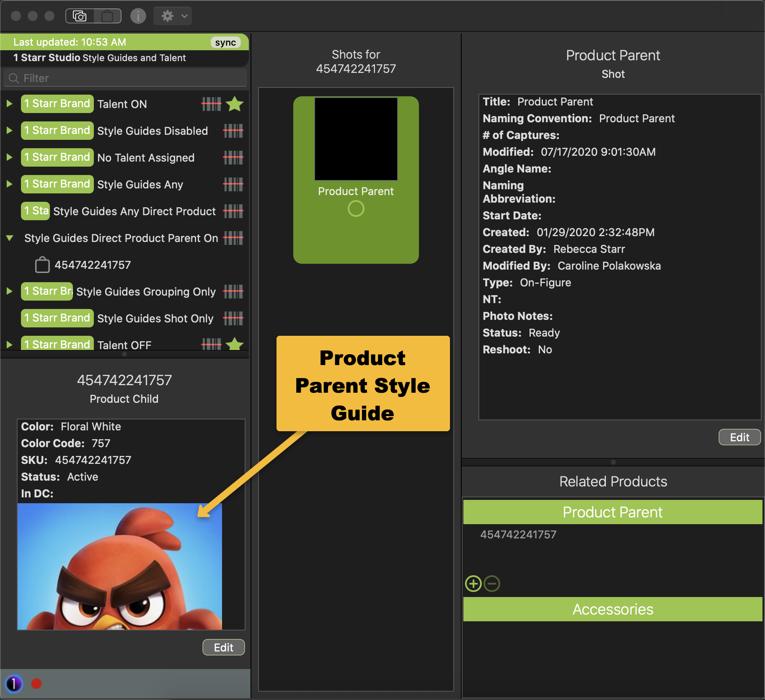Click 1 Starr Brand tag on Shot Only
765x700 pixels.
[x=57, y=318]
